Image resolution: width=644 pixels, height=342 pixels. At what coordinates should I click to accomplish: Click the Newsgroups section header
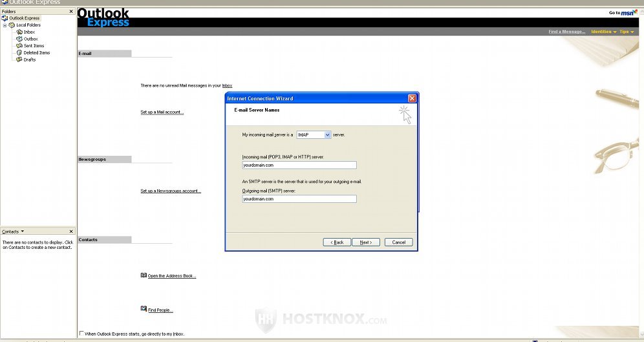pyautogui.click(x=105, y=159)
